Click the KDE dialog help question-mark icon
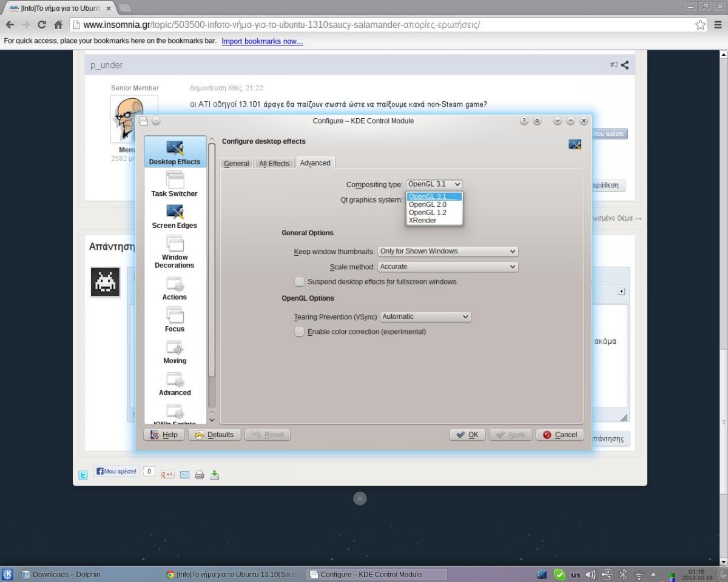728x582 pixels. [x=524, y=121]
